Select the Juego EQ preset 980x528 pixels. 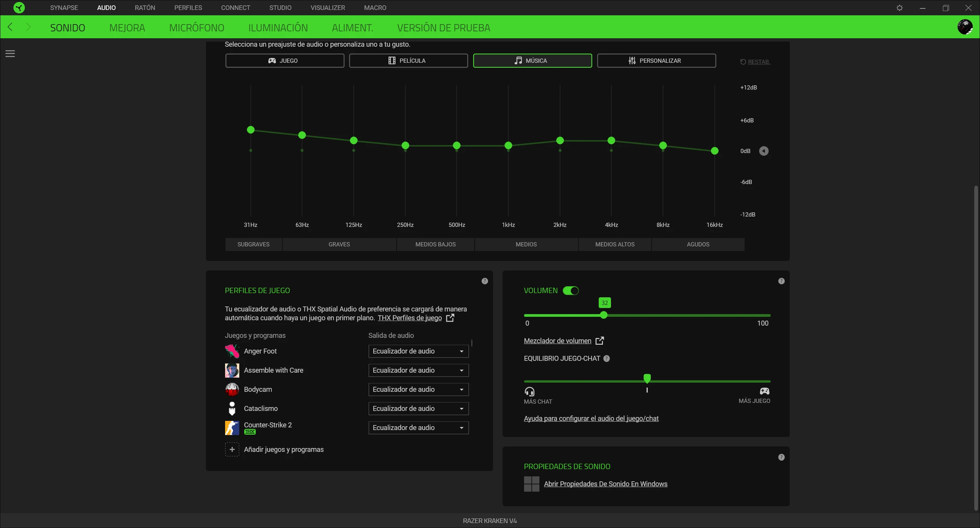click(284, 60)
